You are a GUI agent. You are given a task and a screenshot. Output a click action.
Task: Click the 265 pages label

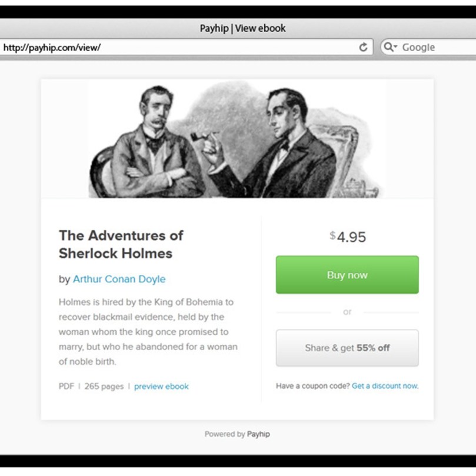pos(104,386)
